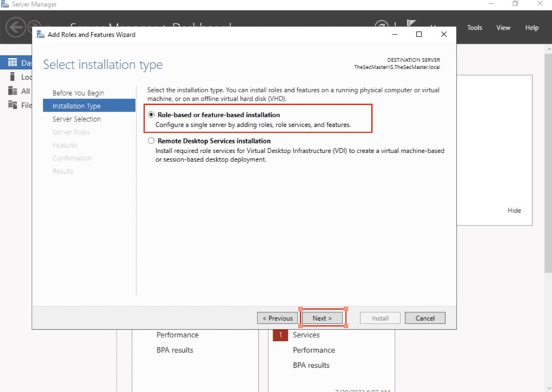The image size is (552, 392).
Task: Click Hide link in Server Manager welcome tile
Action: click(514, 210)
